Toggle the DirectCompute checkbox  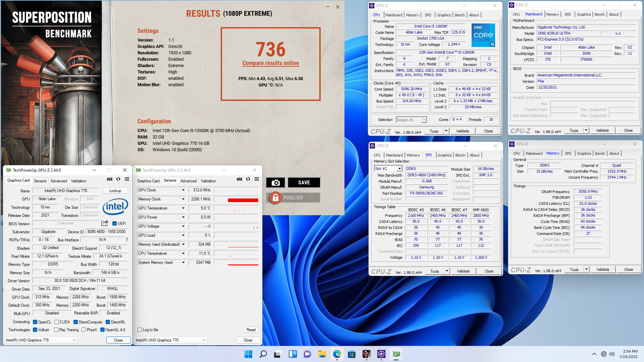[76, 322]
